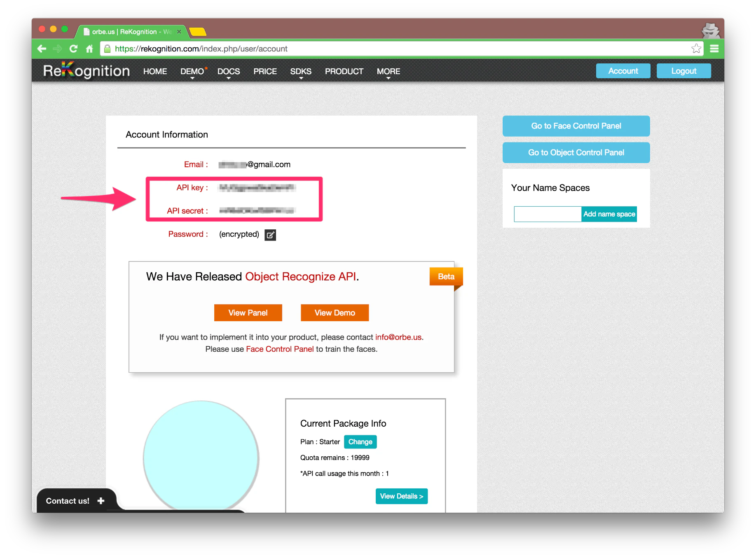Image resolution: width=756 pixels, height=558 pixels.
Task: Click the edit password pencil icon
Action: (270, 235)
